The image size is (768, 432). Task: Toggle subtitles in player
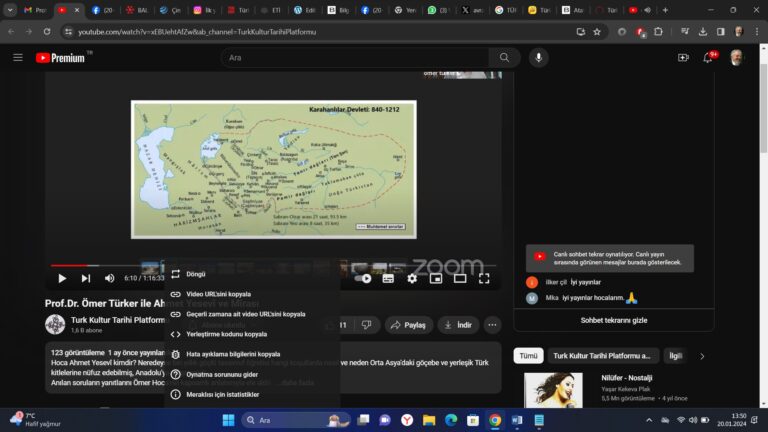coord(388,278)
